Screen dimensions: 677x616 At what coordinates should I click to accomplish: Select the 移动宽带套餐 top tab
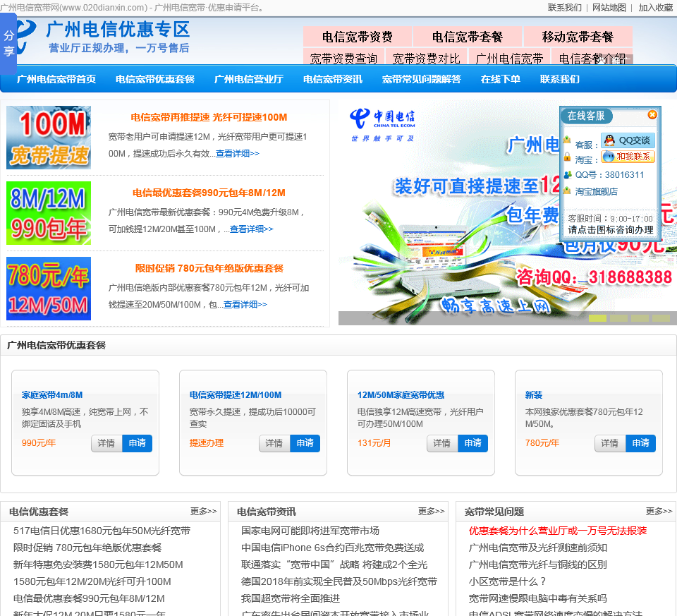click(578, 37)
